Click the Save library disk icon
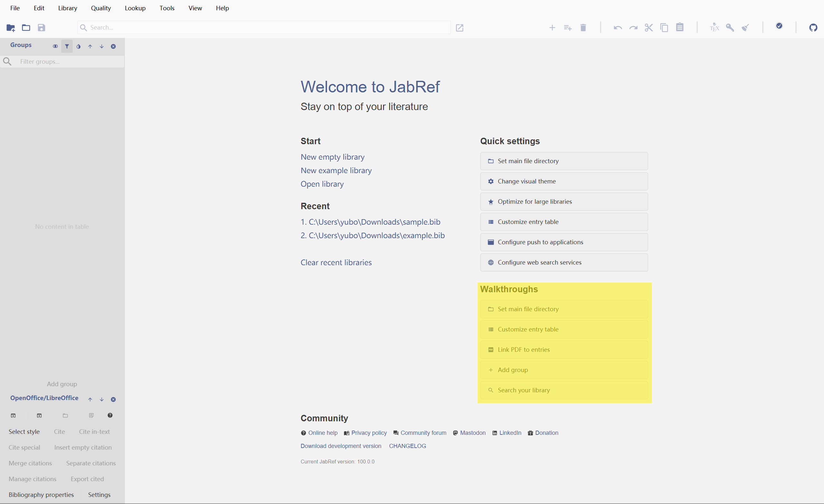 [x=42, y=28]
